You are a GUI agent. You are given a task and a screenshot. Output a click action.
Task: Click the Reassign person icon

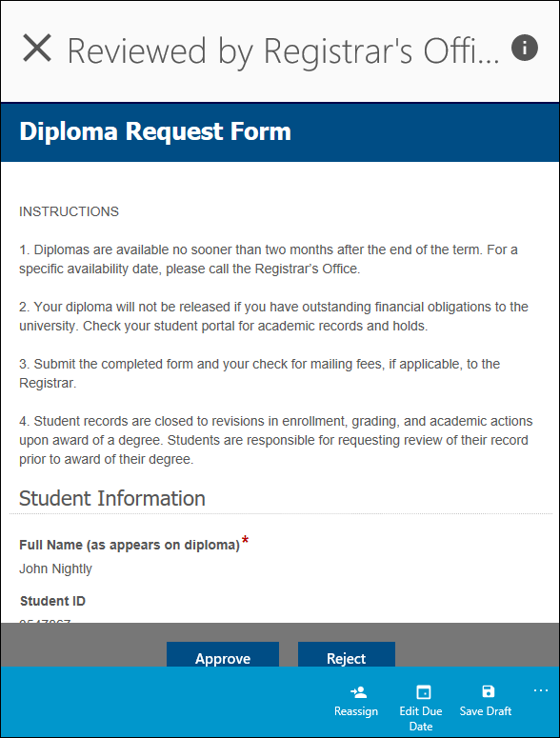pyautogui.click(x=359, y=692)
